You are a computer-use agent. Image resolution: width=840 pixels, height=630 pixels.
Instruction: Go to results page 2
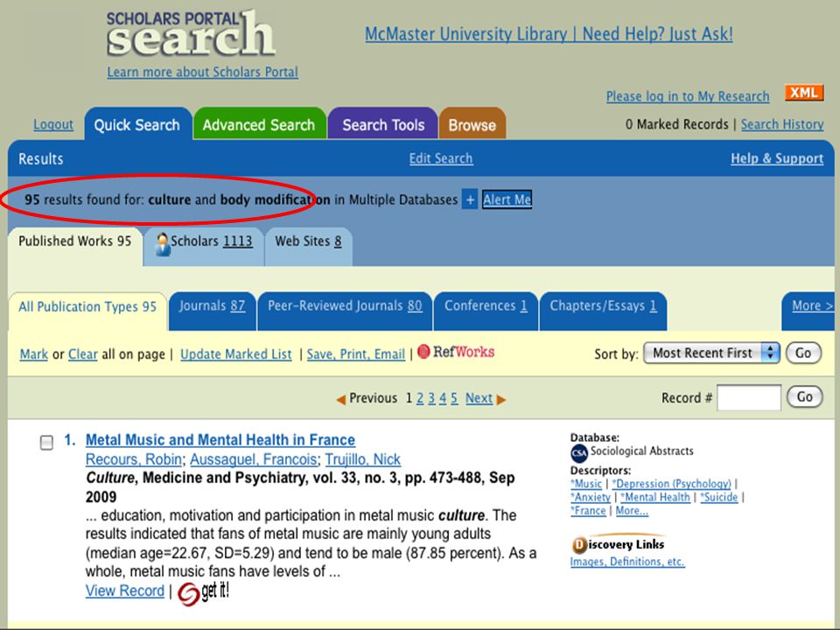click(420, 398)
